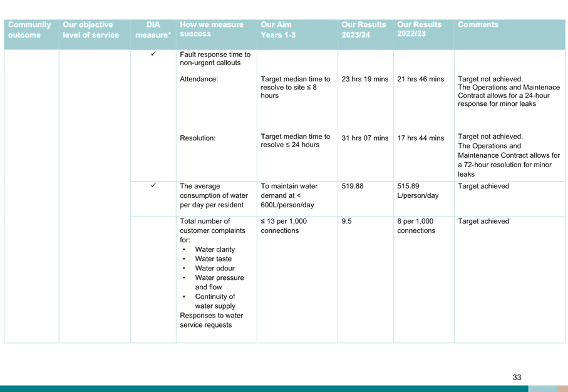Click 'Responses to water service requests'
Screen dimensions: 568x392
211,320
